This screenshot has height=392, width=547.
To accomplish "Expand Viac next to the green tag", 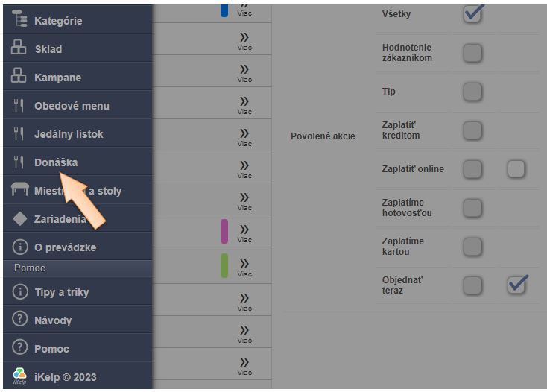I will pos(244,266).
